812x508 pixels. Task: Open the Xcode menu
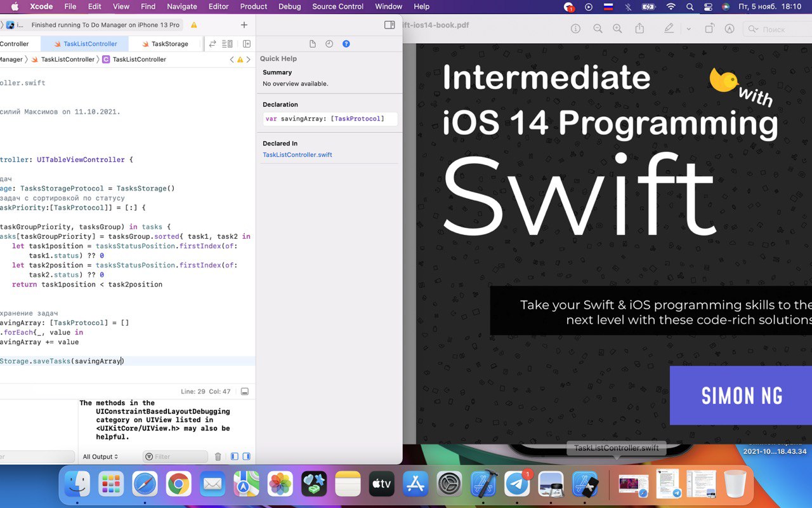(41, 6)
